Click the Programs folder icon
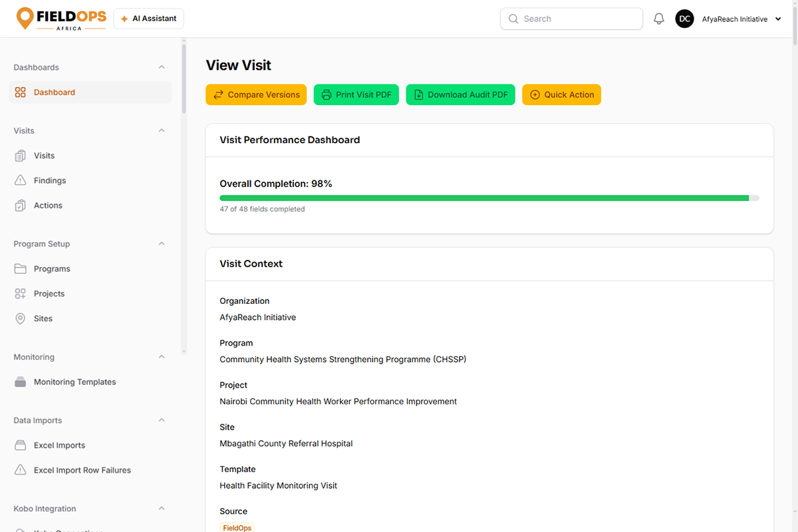Screen dimensions: 798x532 click(21, 269)
